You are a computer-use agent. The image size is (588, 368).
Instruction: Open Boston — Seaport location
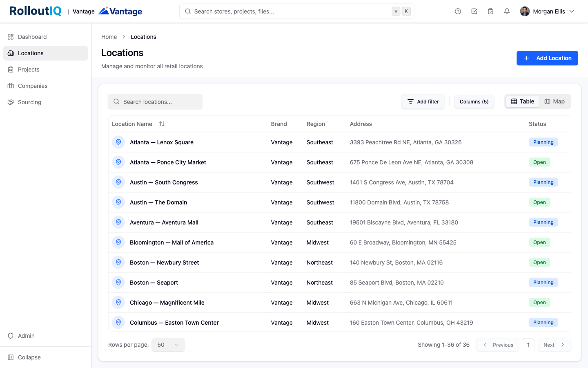(154, 283)
